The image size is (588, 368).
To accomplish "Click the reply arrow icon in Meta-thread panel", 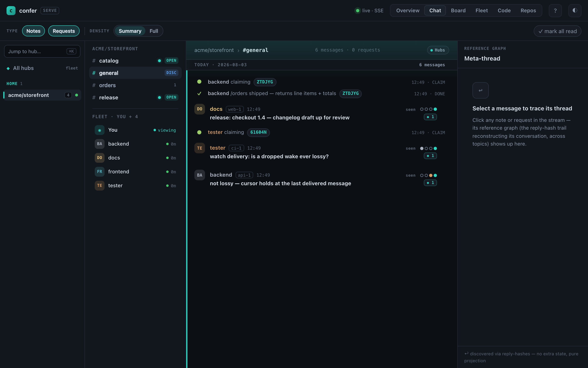I will pos(480,90).
